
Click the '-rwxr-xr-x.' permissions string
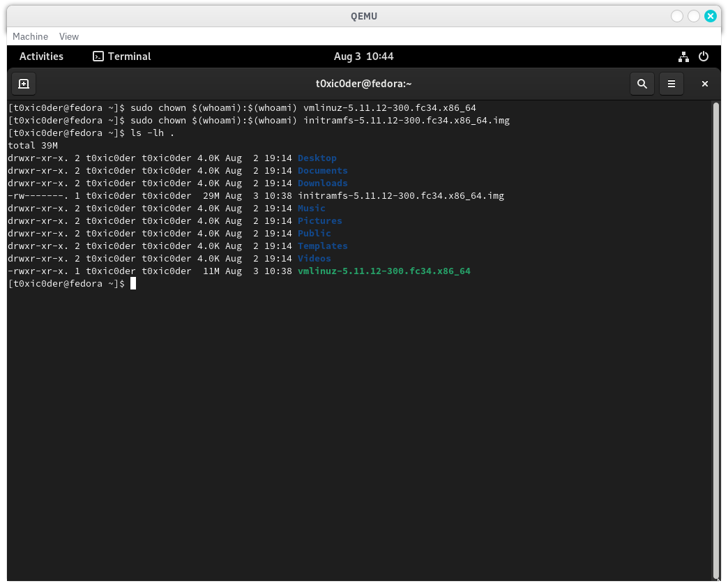[38, 271]
